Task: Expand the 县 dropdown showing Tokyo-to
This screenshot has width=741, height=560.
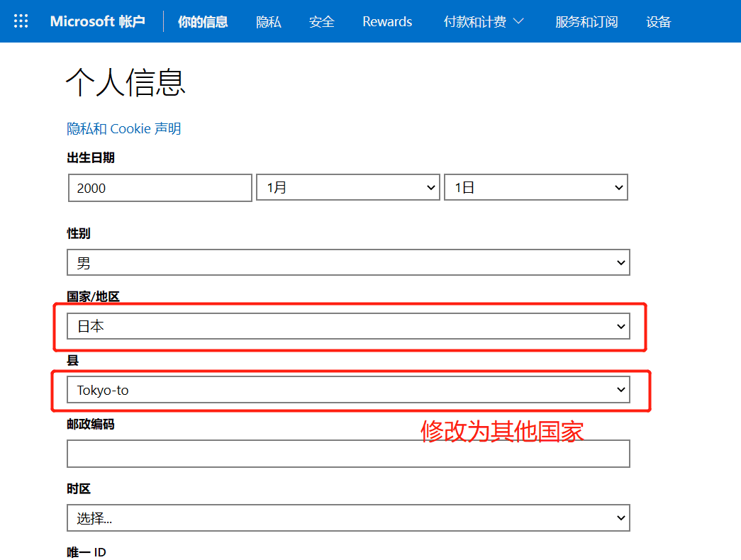Action: [348, 390]
